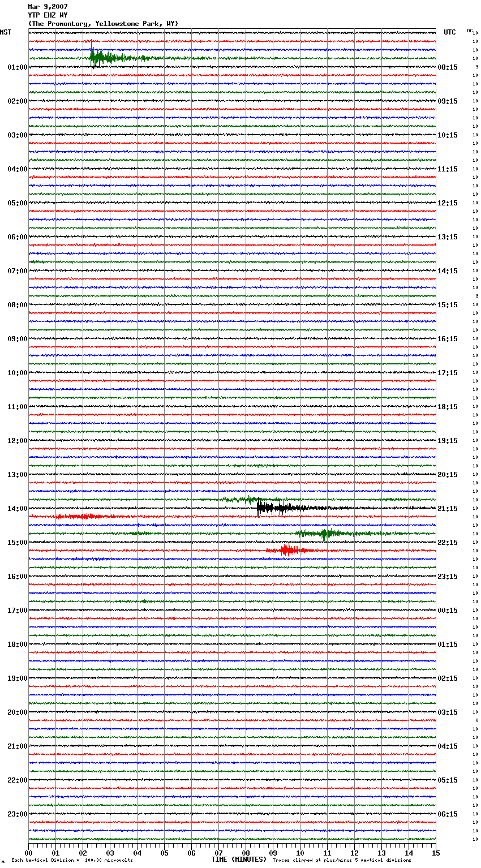Click 'Traces clipped at plus/minus 5 vertical divisions'
The height and width of the screenshot is (868, 481).
pyautogui.click(x=342, y=861)
